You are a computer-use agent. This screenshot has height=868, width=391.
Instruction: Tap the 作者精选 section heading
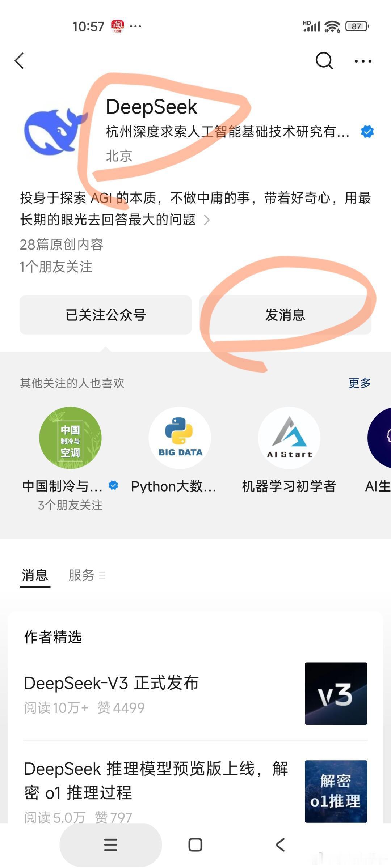point(53,637)
